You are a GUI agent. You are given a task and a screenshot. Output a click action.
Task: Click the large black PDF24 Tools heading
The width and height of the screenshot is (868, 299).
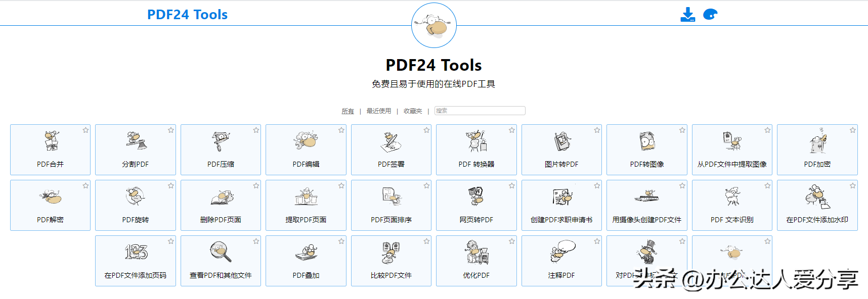point(434,65)
